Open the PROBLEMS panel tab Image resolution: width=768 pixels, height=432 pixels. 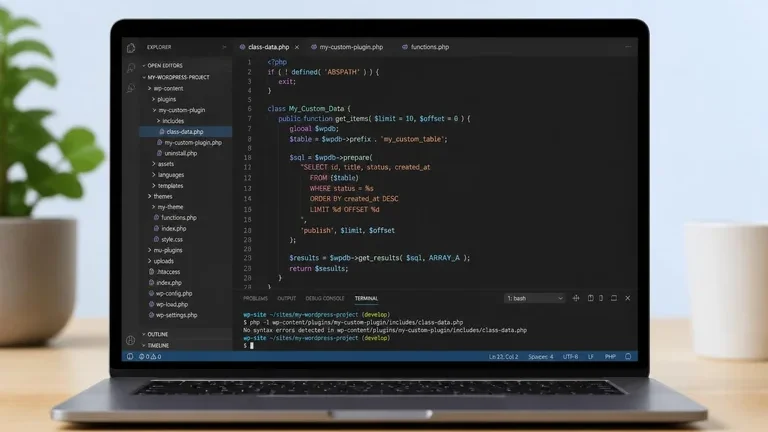click(x=255, y=298)
